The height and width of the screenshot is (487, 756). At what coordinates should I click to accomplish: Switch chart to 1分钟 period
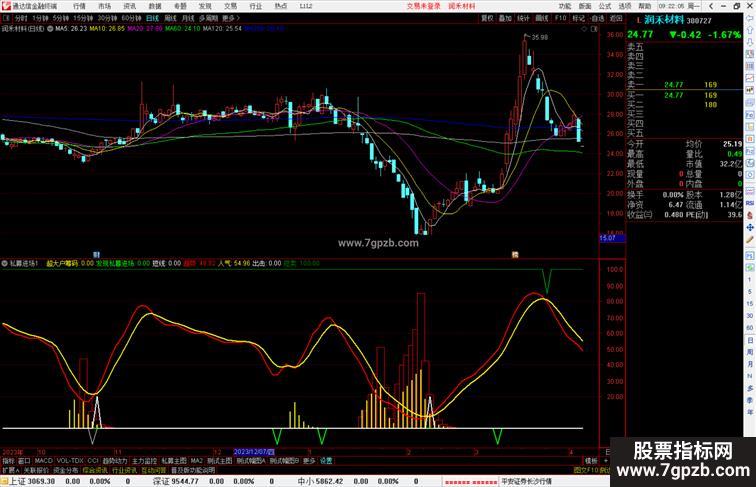click(40, 18)
